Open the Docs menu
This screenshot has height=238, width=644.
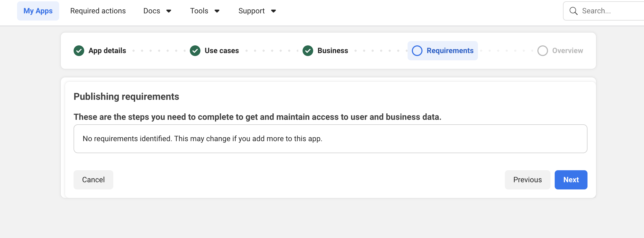click(152, 11)
